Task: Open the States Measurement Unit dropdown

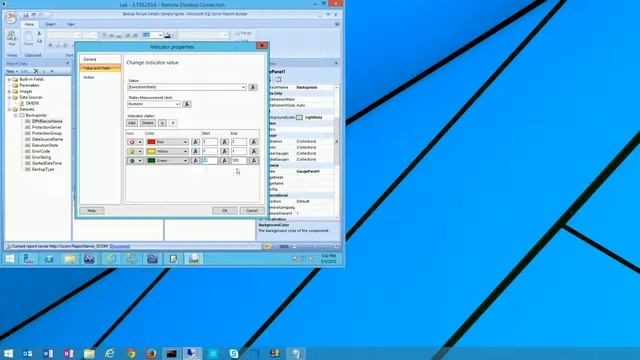Action: [177, 104]
